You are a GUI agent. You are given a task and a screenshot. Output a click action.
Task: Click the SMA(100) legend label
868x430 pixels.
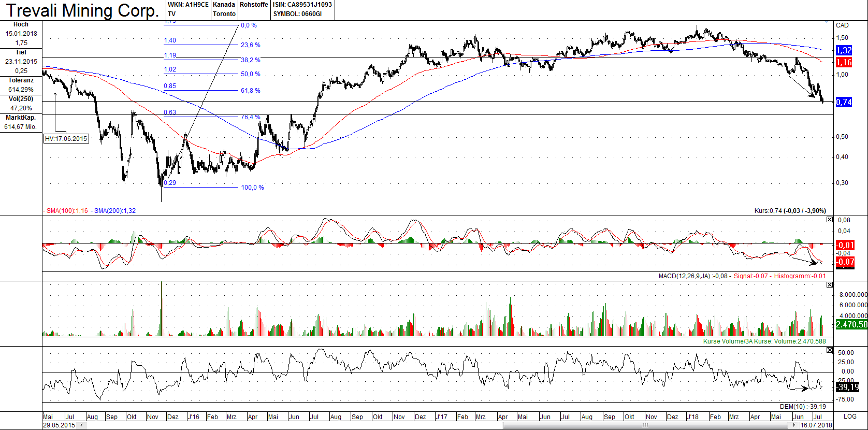click(x=67, y=211)
